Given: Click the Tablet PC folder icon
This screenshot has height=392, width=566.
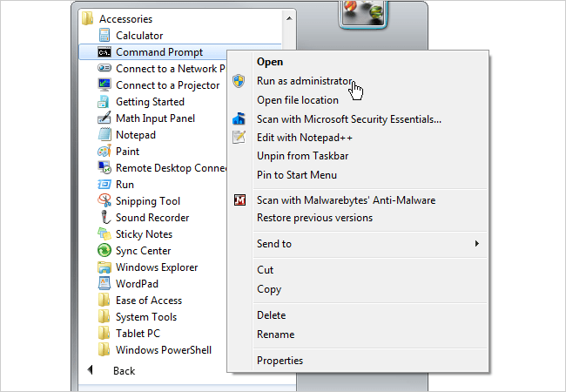Looking at the screenshot, I should coord(104,333).
